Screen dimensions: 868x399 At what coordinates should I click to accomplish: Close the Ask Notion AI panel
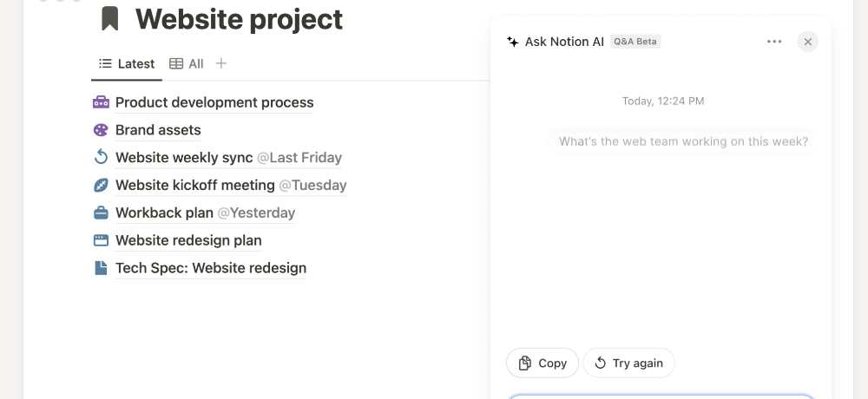tap(807, 42)
